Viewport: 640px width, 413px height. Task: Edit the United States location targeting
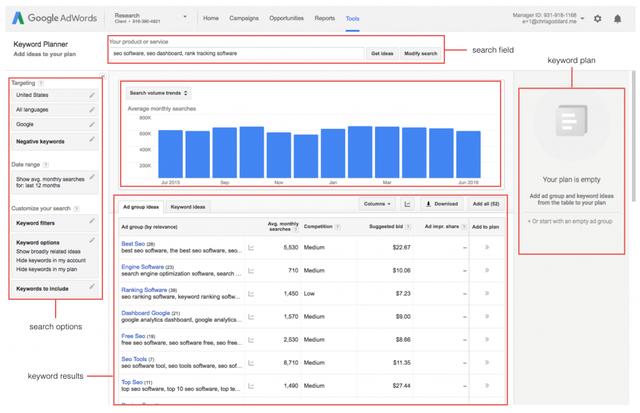92,95
